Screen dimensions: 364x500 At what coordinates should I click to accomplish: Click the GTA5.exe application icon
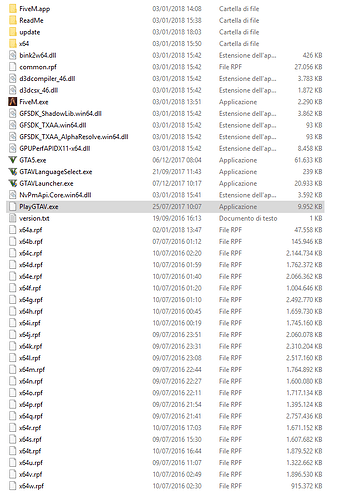(x=12, y=160)
